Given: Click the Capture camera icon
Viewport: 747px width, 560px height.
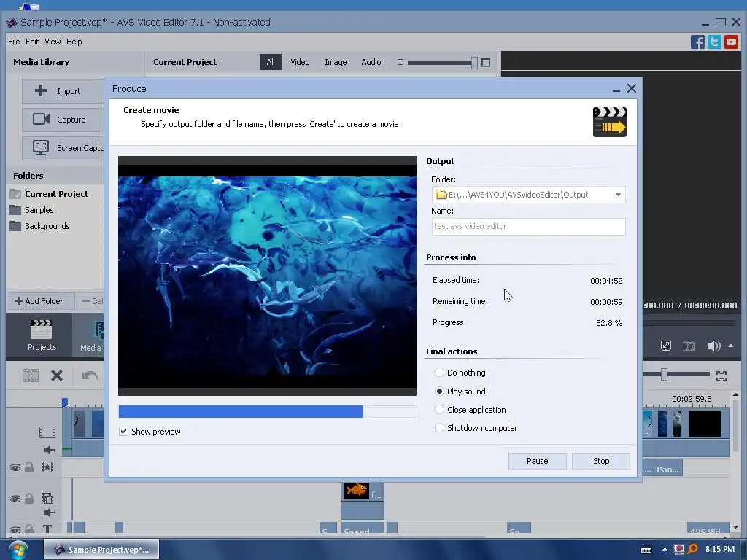Looking at the screenshot, I should (x=41, y=119).
